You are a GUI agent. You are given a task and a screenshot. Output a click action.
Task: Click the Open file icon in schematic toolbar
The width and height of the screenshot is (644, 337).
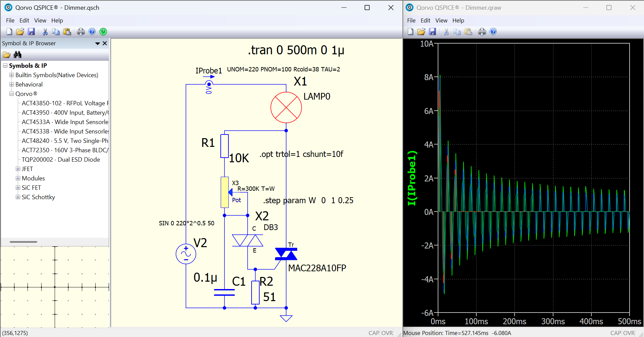(20, 32)
